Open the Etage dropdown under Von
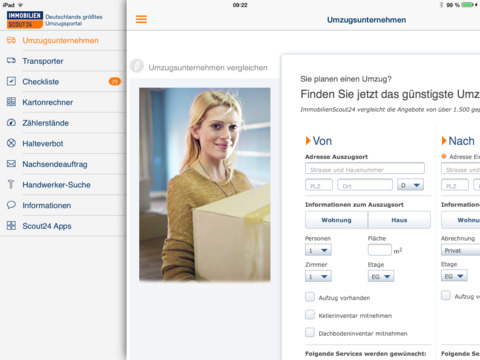This screenshot has height=360, width=480. click(381, 276)
